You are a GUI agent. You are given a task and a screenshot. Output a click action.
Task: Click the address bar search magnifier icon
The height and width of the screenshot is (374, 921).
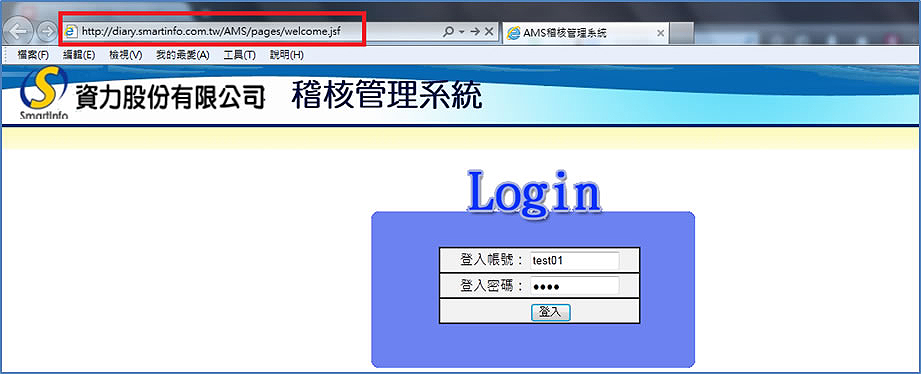coord(448,32)
